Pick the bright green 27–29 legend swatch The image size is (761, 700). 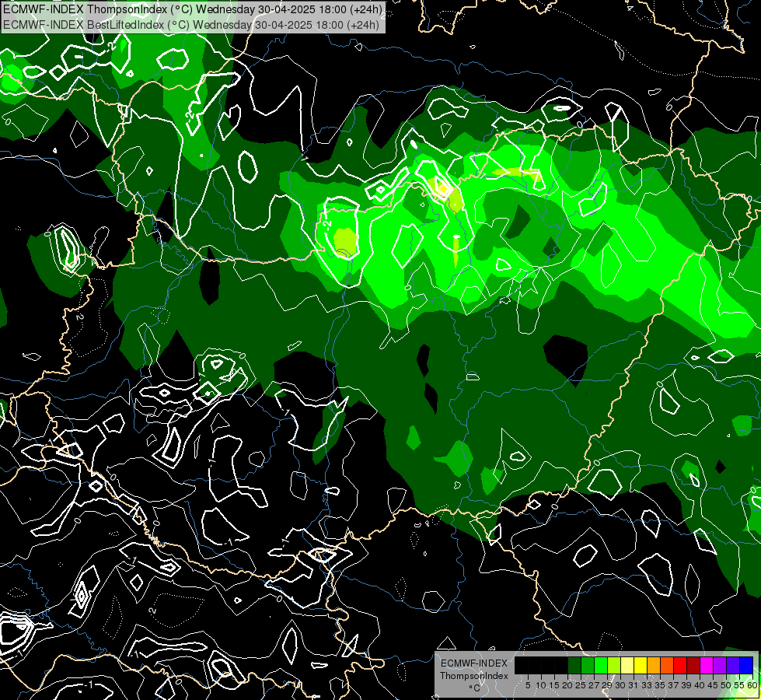601,665
